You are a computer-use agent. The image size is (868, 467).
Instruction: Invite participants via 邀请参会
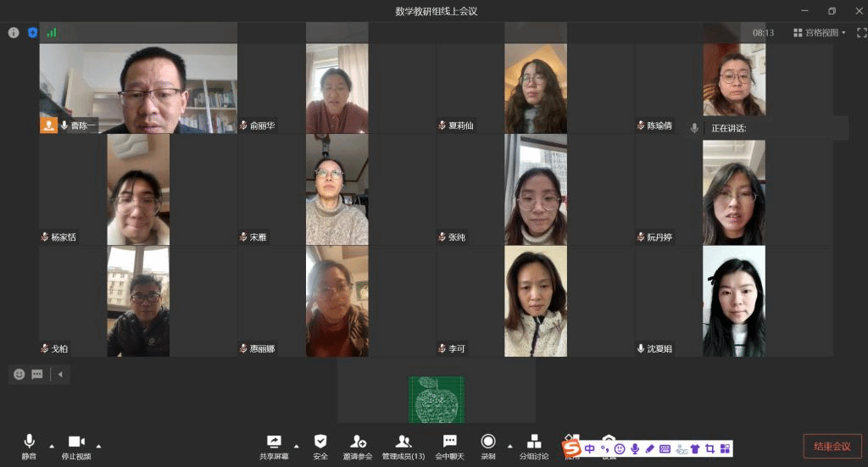[x=358, y=447]
